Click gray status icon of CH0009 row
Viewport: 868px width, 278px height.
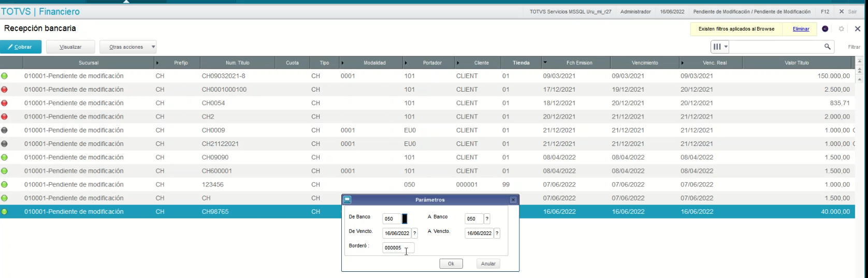(5, 130)
